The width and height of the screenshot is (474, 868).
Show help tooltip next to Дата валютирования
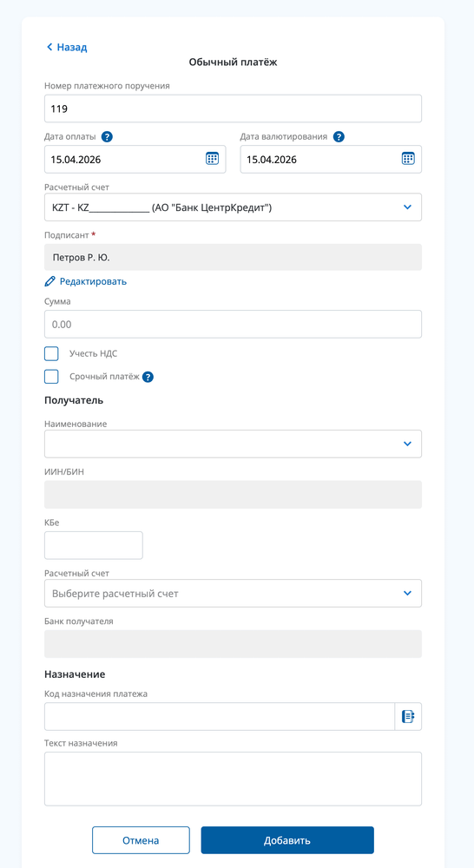point(339,137)
